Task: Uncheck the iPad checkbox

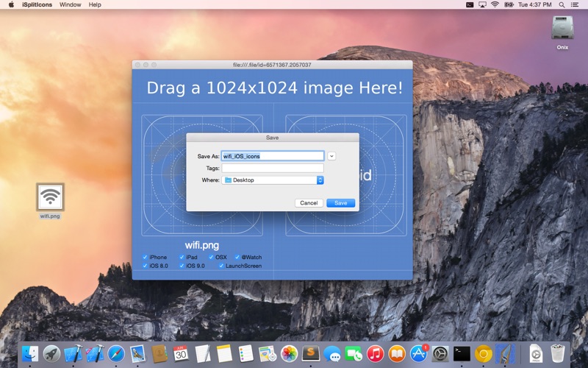Action: (182, 257)
